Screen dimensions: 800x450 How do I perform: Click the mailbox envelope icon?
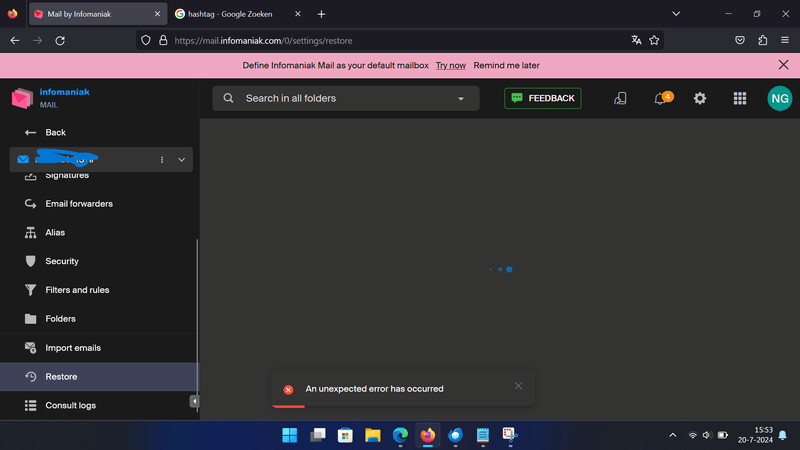click(23, 159)
